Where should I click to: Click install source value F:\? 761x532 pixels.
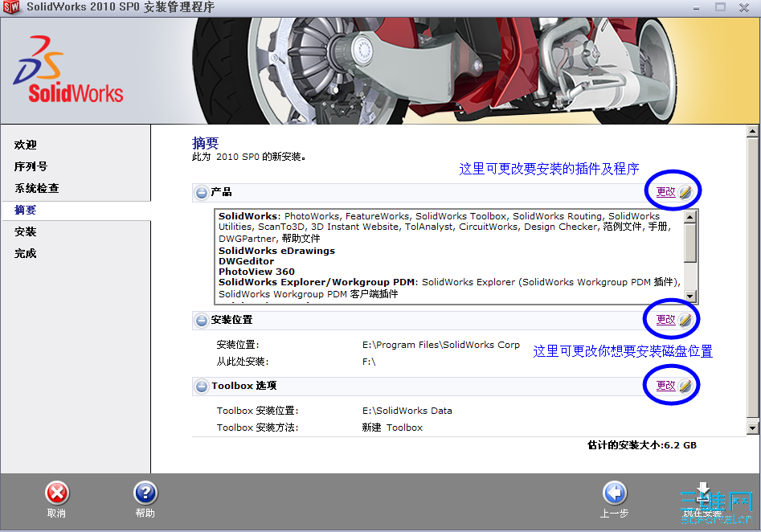point(369,362)
